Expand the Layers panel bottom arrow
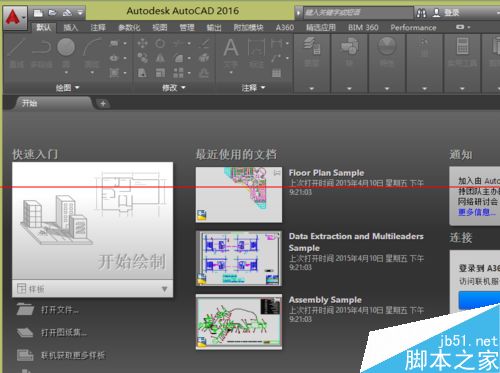Screen dimensions: 500x373 (x=312, y=89)
